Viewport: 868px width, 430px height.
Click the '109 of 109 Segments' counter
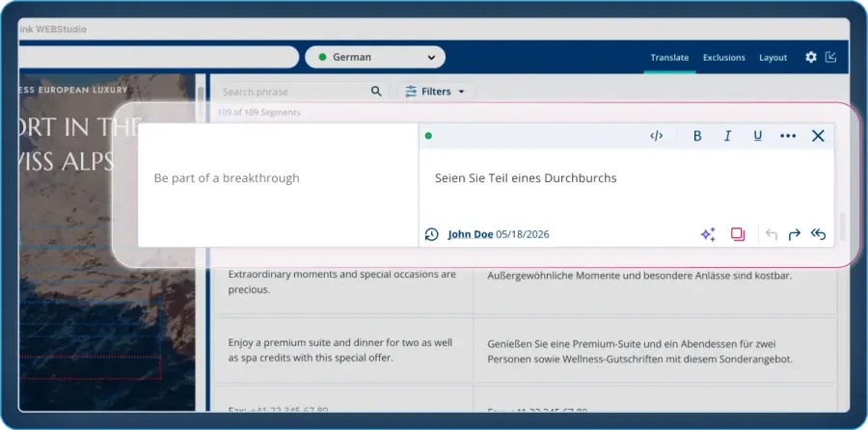pos(258,113)
